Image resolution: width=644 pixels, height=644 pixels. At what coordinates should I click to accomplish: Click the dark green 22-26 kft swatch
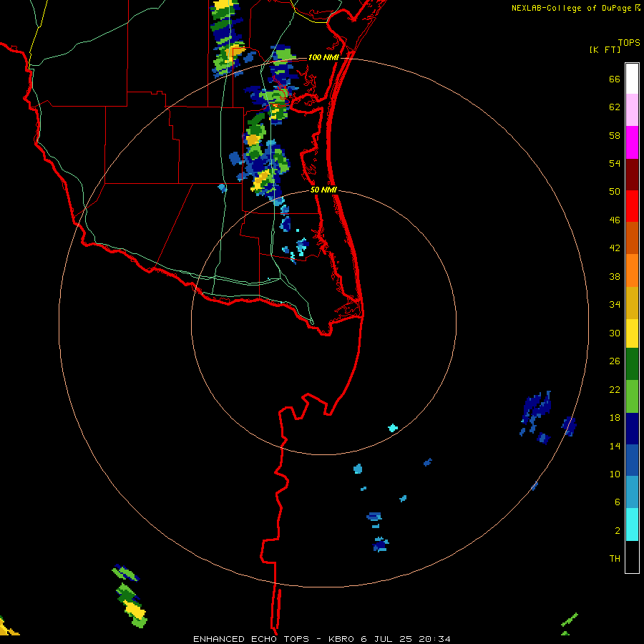tap(632, 364)
